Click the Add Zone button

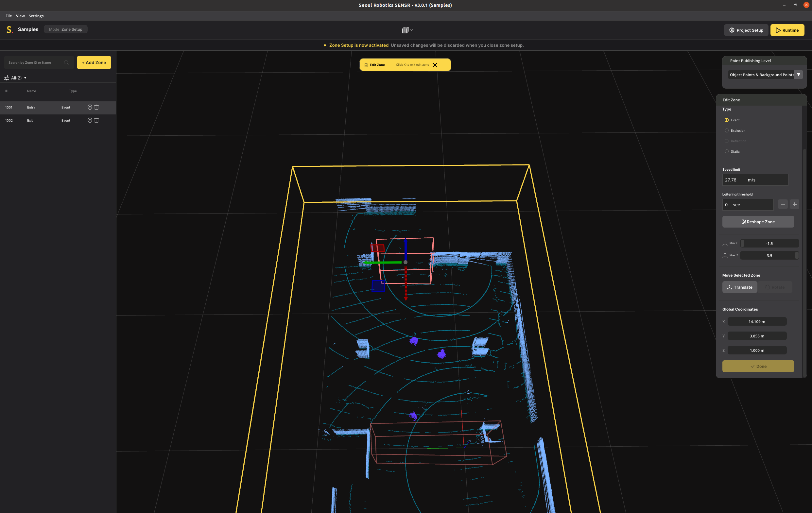(94, 62)
